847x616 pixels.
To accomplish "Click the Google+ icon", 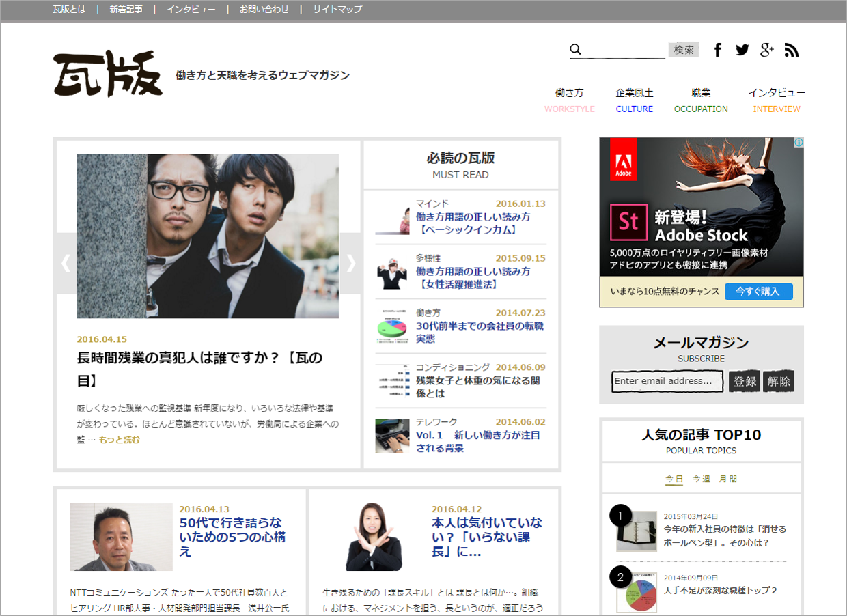I will [766, 49].
